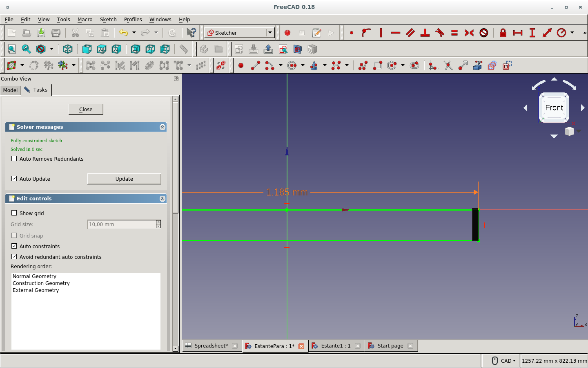Image resolution: width=588 pixels, height=368 pixels.
Task: Click the start macro recording button
Action: tap(287, 33)
